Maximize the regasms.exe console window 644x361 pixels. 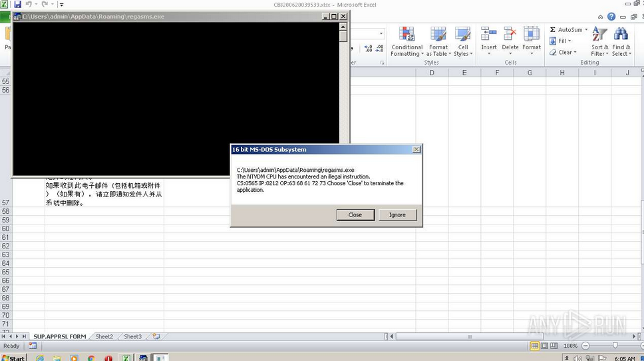pos(335,17)
